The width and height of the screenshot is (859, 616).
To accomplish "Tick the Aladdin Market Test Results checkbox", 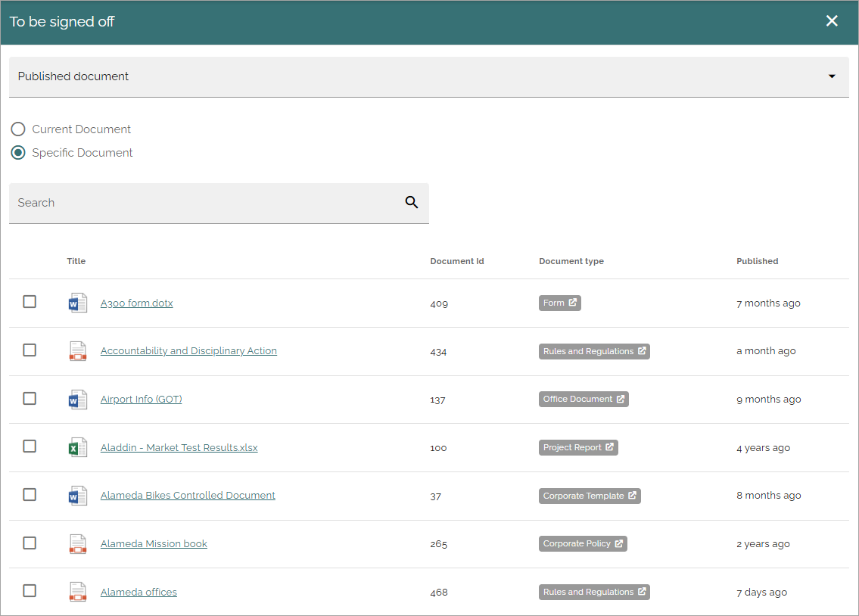I will coord(30,446).
